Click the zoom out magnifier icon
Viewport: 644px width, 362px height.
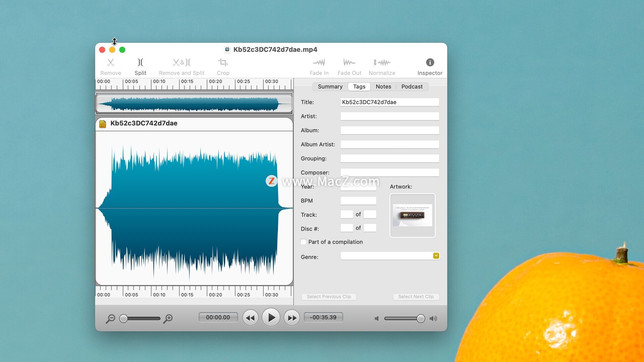click(x=110, y=319)
